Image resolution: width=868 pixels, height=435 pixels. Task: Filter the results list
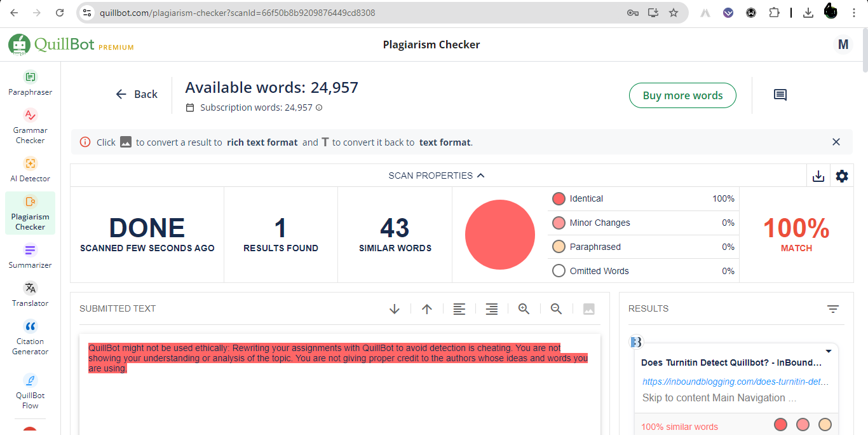(833, 309)
